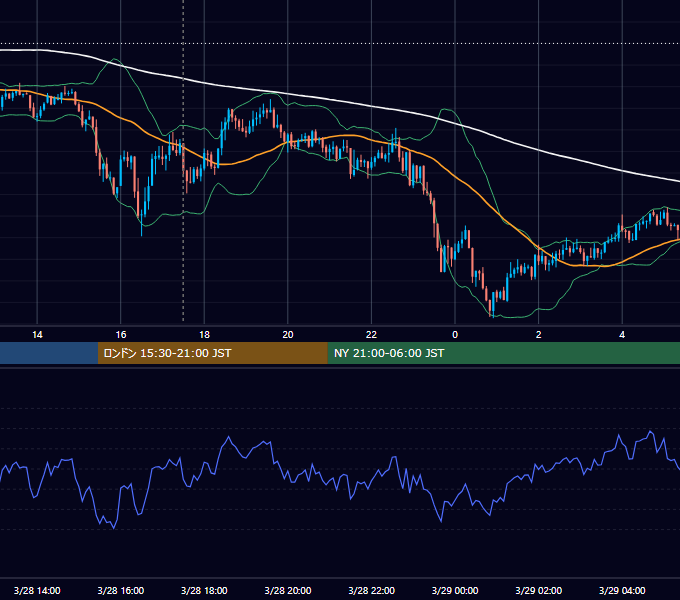The height and width of the screenshot is (600, 680).
Task: Click the hour label 18 on price chart axis
Action: 204,335
